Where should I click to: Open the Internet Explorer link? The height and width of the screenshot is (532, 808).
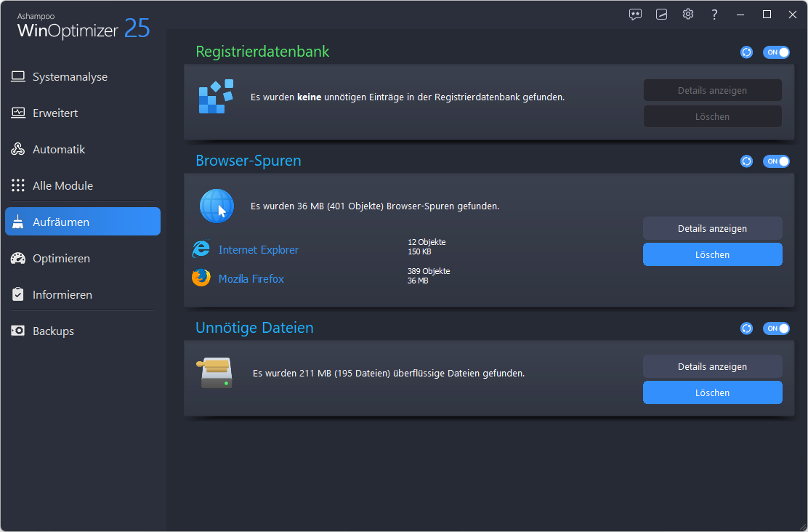(258, 250)
